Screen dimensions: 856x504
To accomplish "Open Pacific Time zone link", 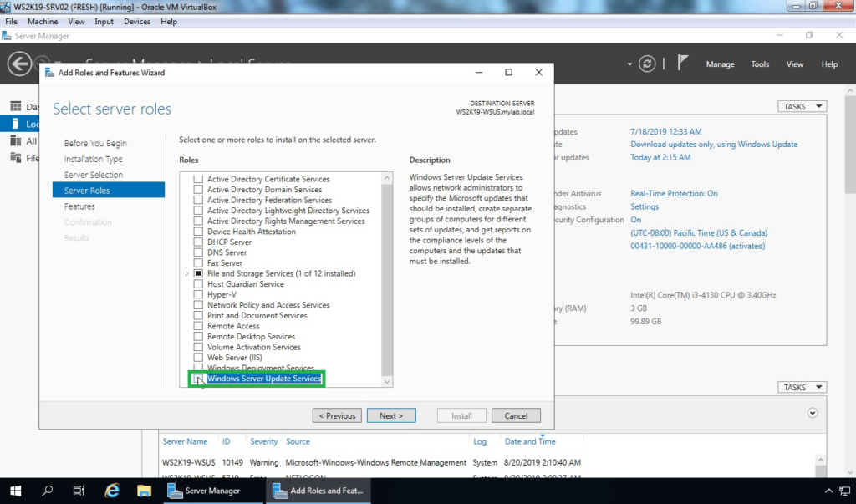I will tap(699, 232).
